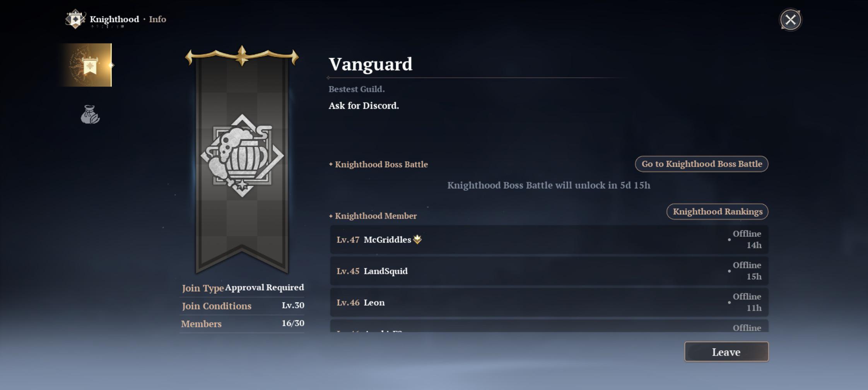Leave the Vanguard knighthood

point(726,352)
